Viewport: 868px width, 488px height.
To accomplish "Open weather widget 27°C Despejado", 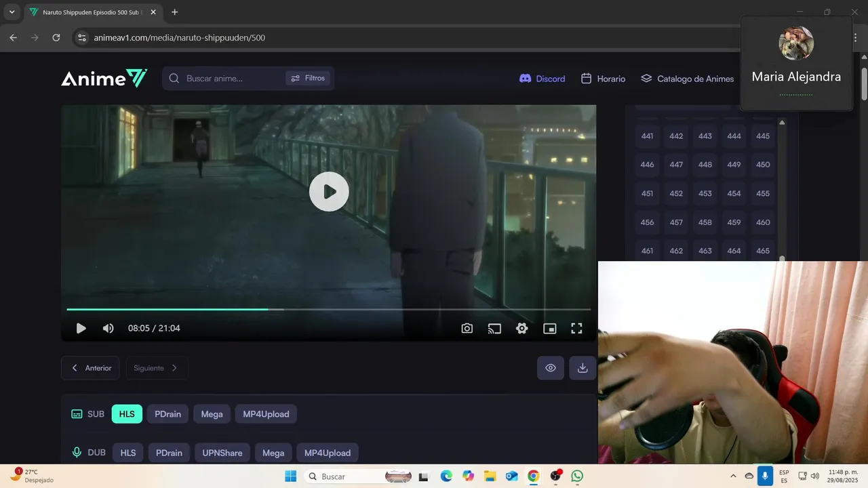I will click(31, 476).
